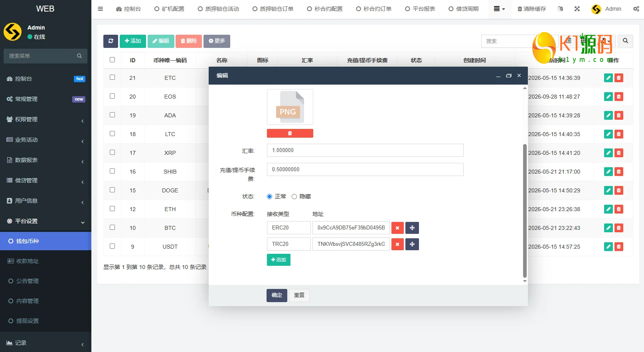Screen dimensions: 644x352
Task: Expand the 数据报表 sidebar menu
Action: coord(45,160)
